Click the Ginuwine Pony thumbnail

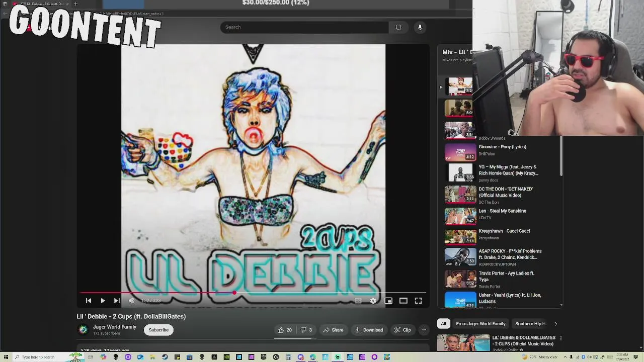tap(460, 152)
